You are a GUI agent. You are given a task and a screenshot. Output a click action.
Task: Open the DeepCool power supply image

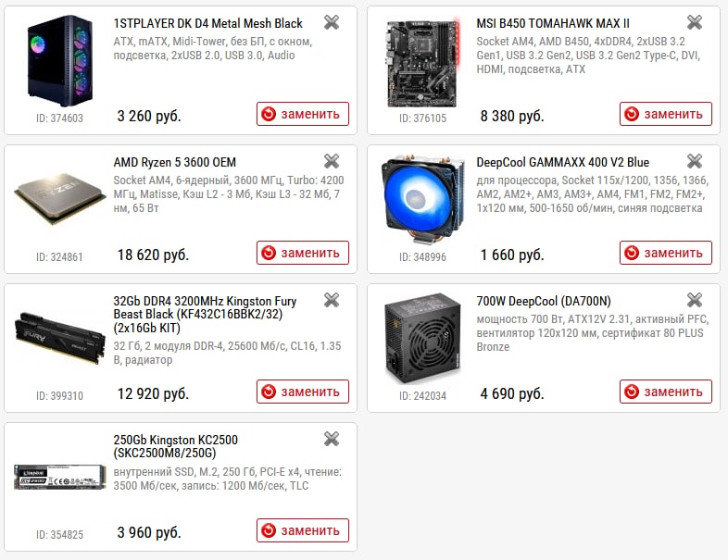click(x=422, y=338)
